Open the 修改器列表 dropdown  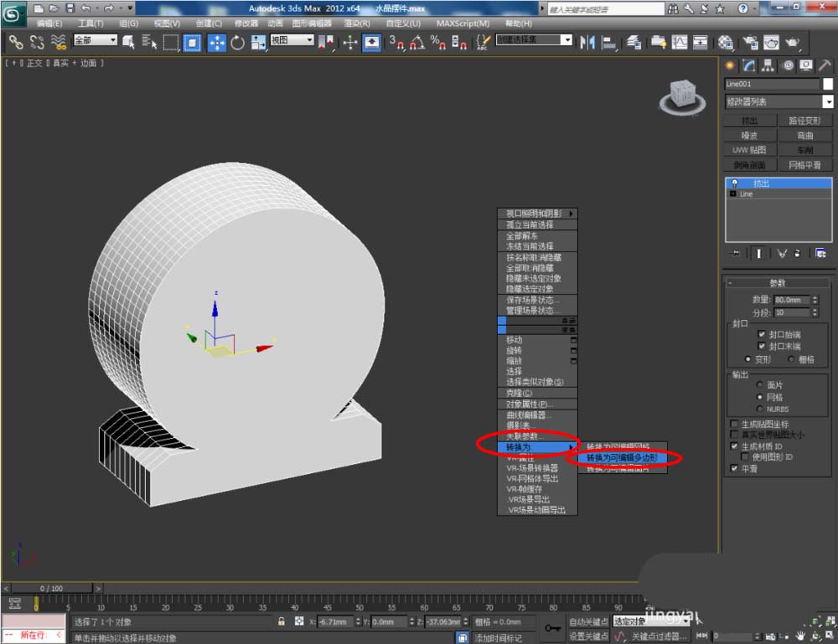[779, 101]
